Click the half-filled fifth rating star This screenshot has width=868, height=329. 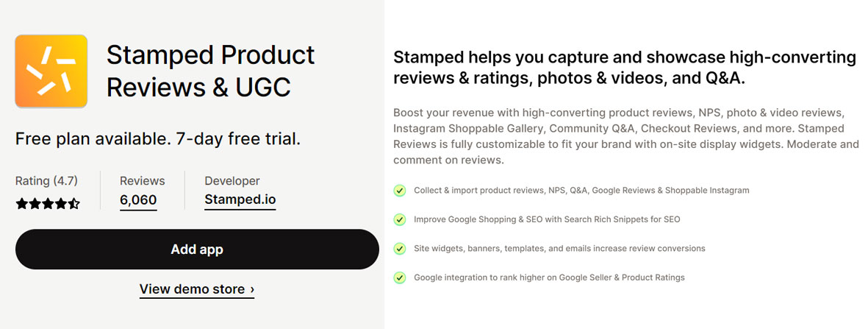[x=74, y=204]
